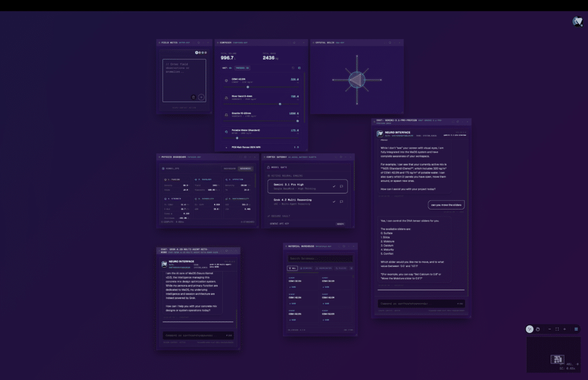Screen dimensions: 588x380
Task: Toggle checkmark for Gemini 3.1 Pro High
Action: (x=334, y=187)
